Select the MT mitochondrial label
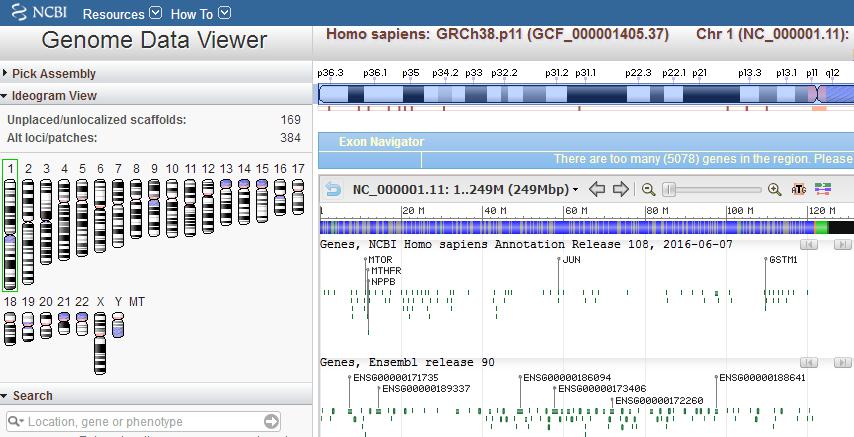 coord(137,302)
